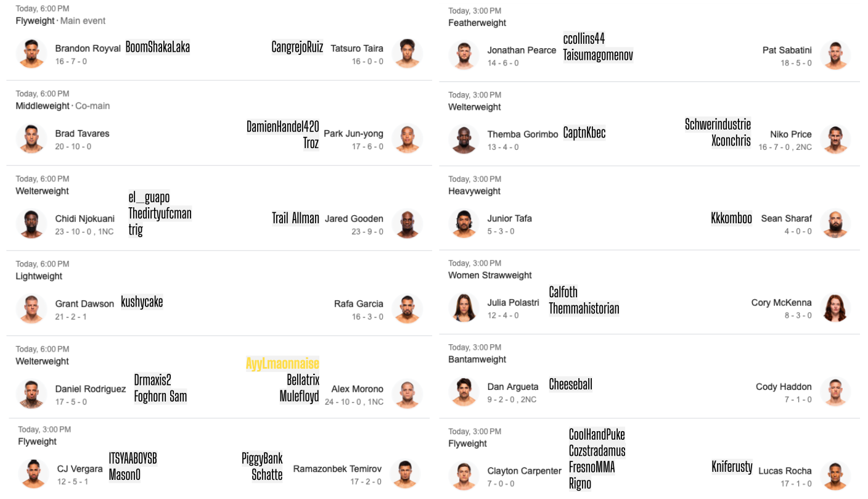Click Ramazonbek Temirov's avatar
Image resolution: width=868 pixels, height=499 pixels.
(x=405, y=474)
